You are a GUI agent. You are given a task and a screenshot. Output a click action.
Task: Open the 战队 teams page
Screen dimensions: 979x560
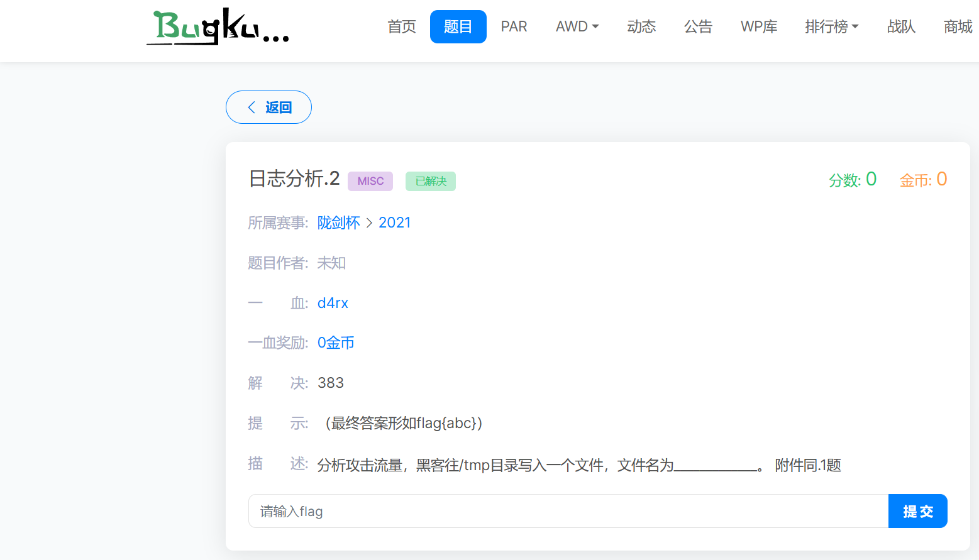click(901, 26)
